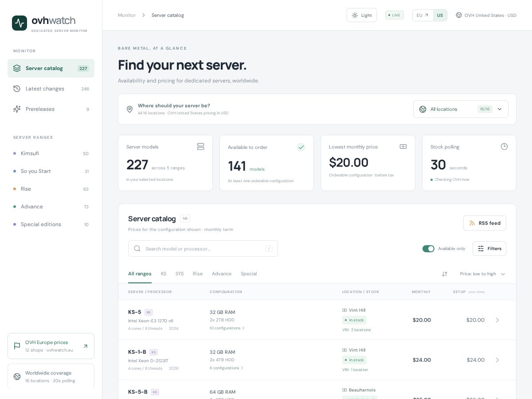Screen dimensions: 532x399
Task: Click the sort direction arrows icon
Action: 445,274
